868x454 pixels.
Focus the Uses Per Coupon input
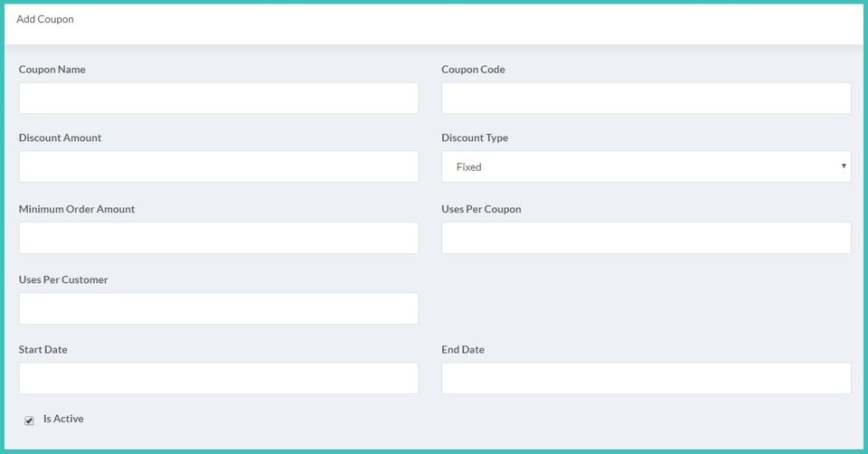click(646, 238)
